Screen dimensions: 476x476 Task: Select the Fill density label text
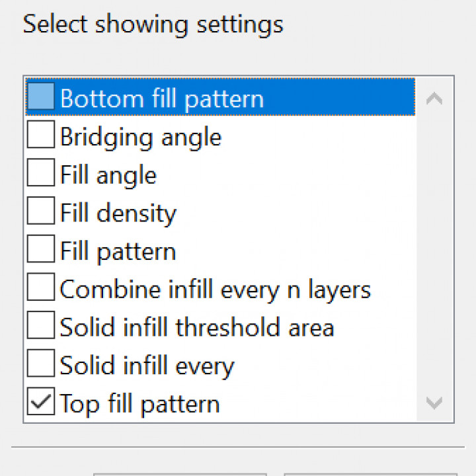click(x=118, y=214)
